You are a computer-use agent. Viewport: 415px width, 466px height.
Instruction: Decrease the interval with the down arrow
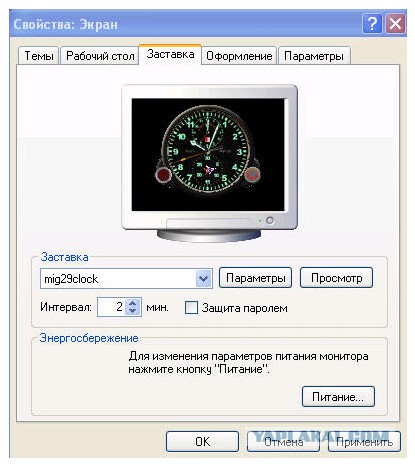[133, 311]
